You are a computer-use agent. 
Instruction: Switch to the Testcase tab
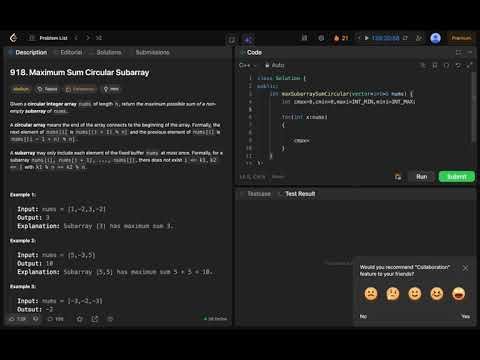255,194
